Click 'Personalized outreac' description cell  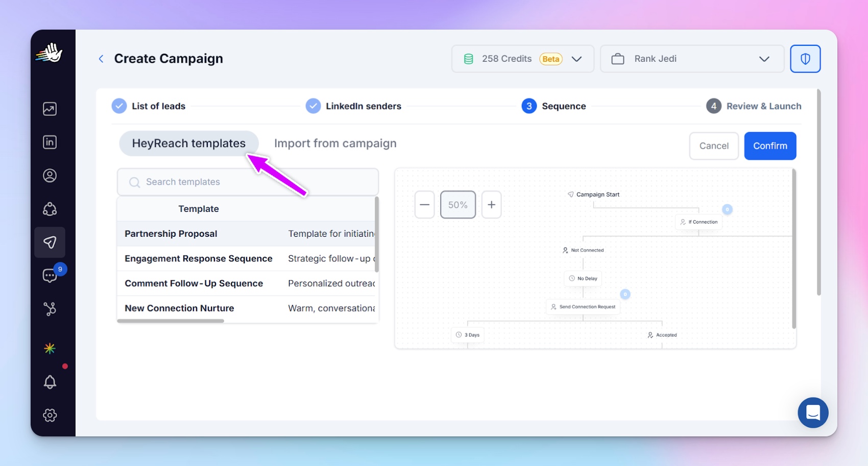pyautogui.click(x=331, y=283)
